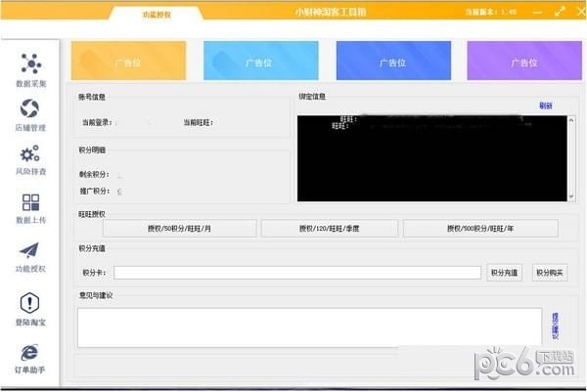Open 数据采集 from the sidebar
Image resolution: width=587 pixels, height=392 pixels.
30,70
